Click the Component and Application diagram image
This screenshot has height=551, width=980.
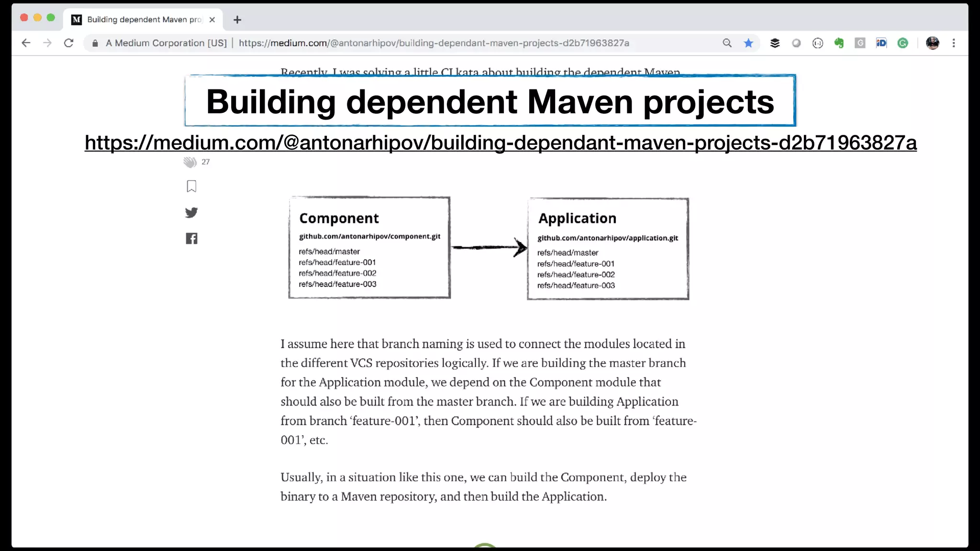point(489,248)
